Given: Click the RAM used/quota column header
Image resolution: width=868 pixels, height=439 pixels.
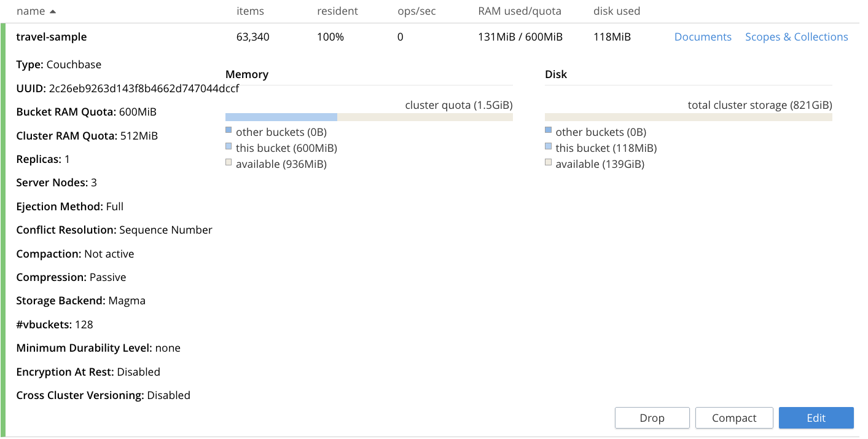Looking at the screenshot, I should coord(520,11).
